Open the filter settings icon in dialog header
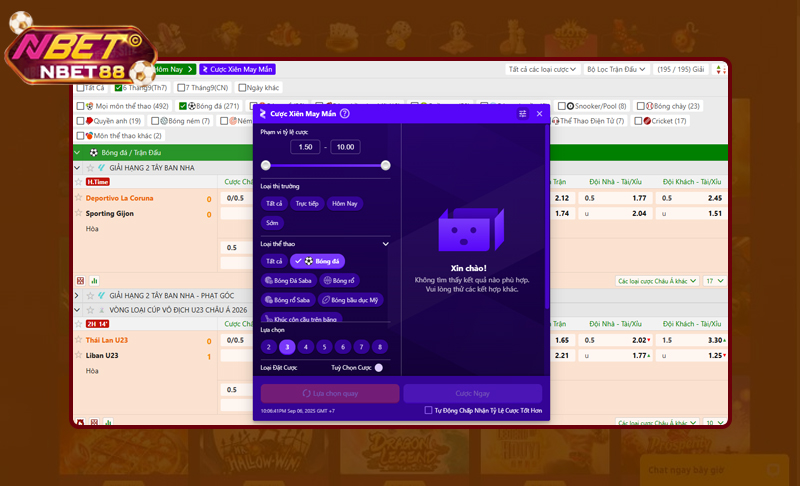This screenshot has width=800, height=486. pos(523,114)
